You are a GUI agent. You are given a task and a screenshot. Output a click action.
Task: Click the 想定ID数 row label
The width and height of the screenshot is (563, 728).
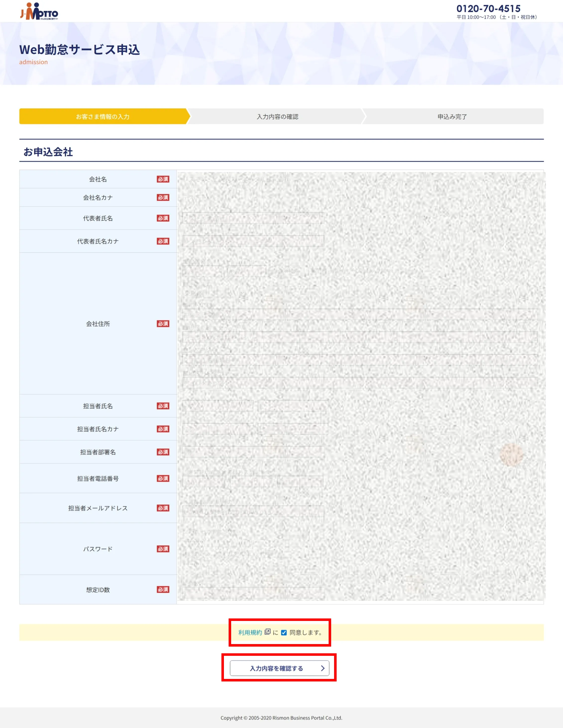pos(98,590)
